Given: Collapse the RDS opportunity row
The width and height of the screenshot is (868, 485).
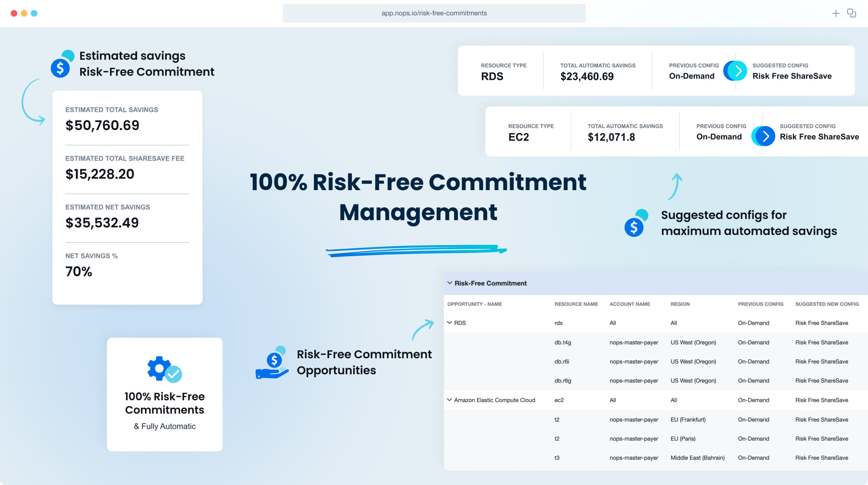Looking at the screenshot, I should (x=449, y=323).
